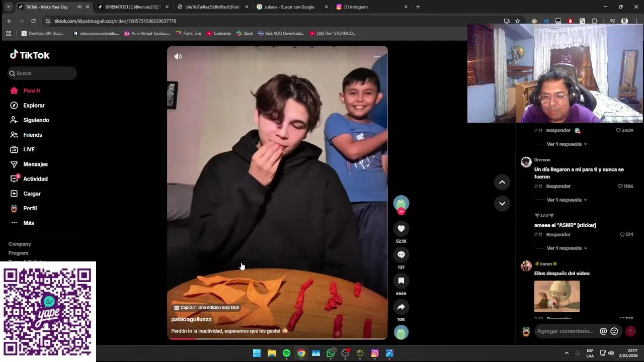Open the CapCut editing tag on the video
Screen dimensions: 644x362
tap(207, 307)
